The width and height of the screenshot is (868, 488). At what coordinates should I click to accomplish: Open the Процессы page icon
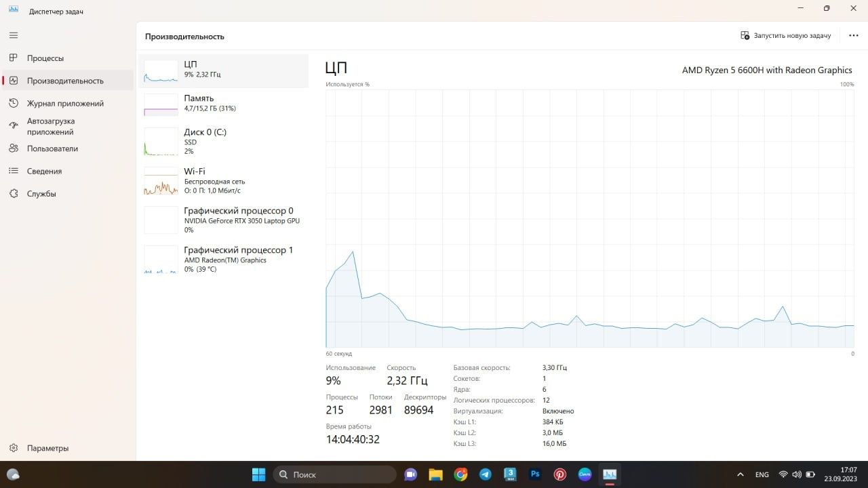(14, 58)
